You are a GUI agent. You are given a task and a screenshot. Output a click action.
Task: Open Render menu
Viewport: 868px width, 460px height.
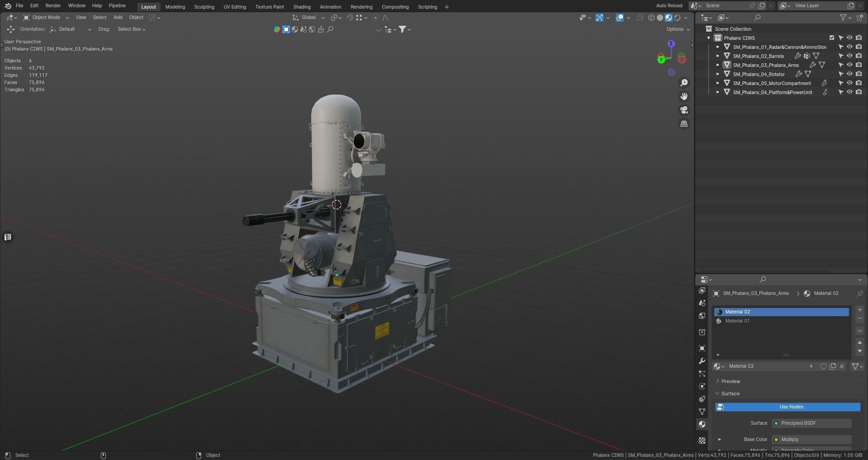[53, 6]
